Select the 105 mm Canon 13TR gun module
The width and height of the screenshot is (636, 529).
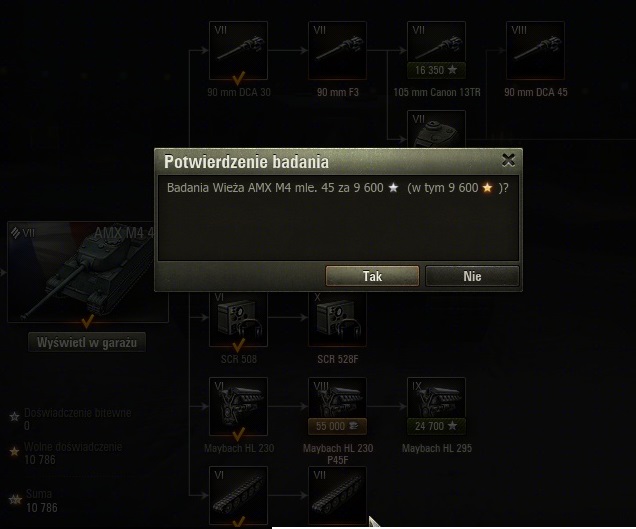436,51
